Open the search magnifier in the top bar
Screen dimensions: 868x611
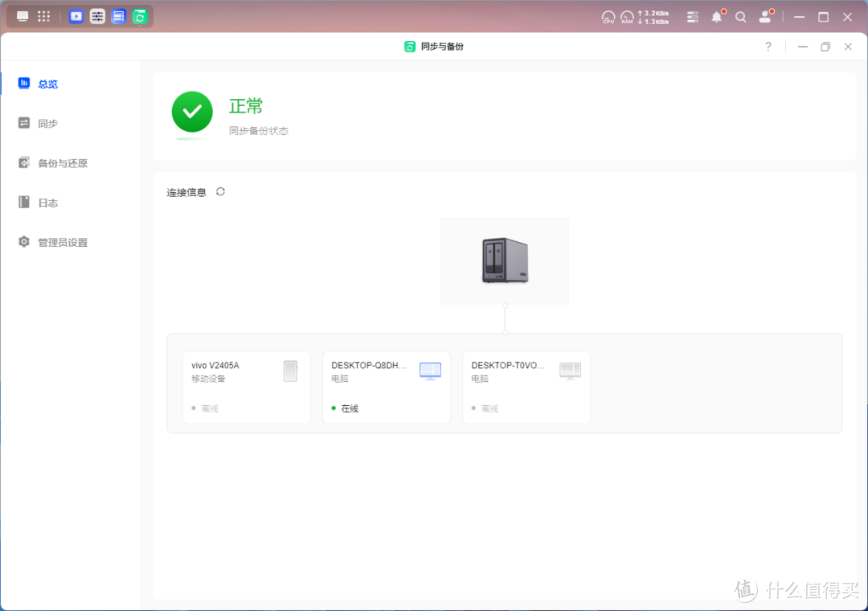pos(740,16)
